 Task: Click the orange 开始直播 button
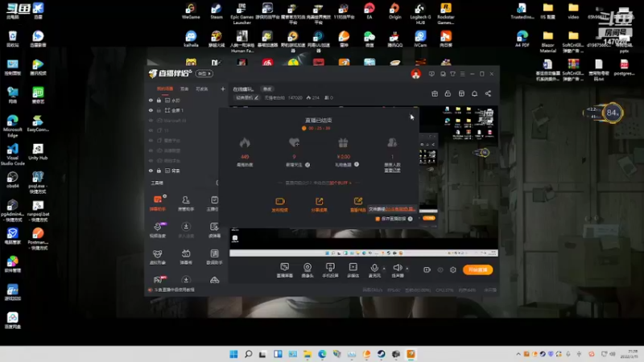(x=477, y=269)
